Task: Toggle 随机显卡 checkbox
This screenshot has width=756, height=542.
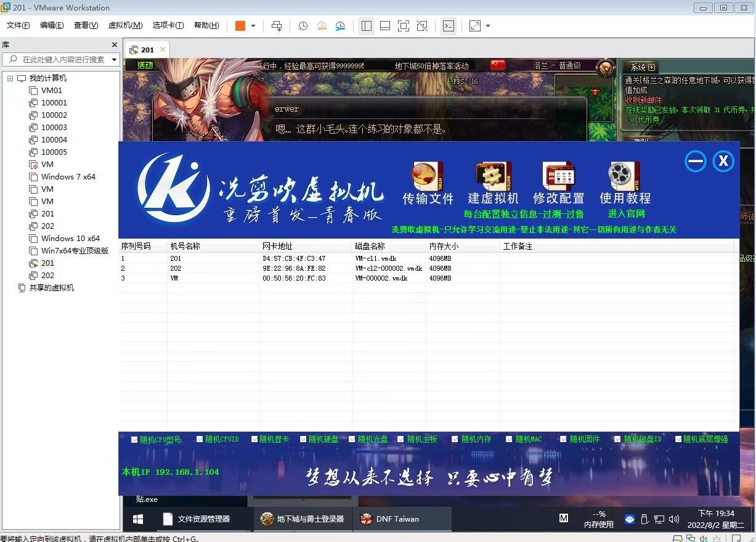Action: tap(254, 440)
